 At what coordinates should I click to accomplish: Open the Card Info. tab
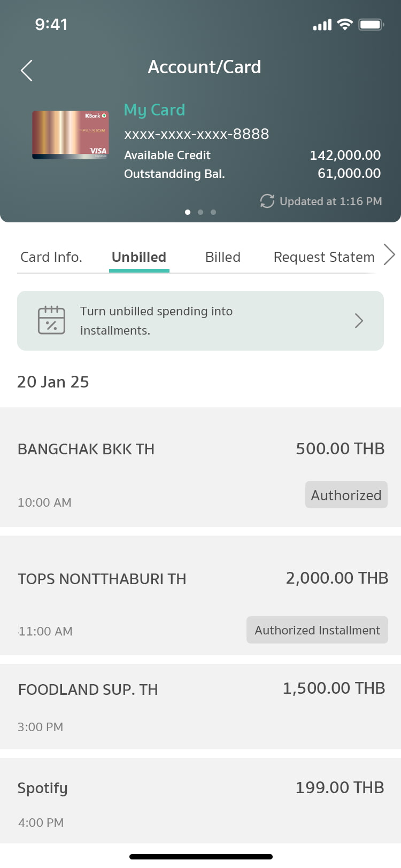click(51, 257)
